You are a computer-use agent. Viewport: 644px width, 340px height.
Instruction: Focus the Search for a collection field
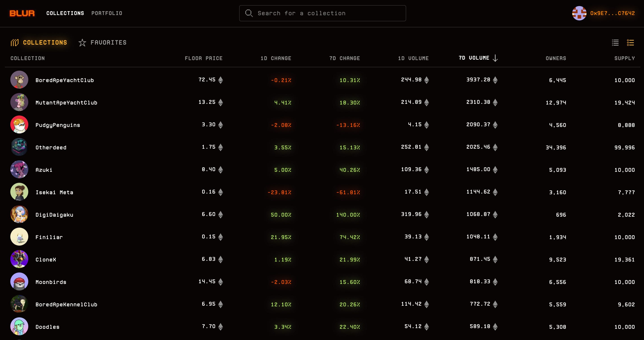[x=322, y=13]
